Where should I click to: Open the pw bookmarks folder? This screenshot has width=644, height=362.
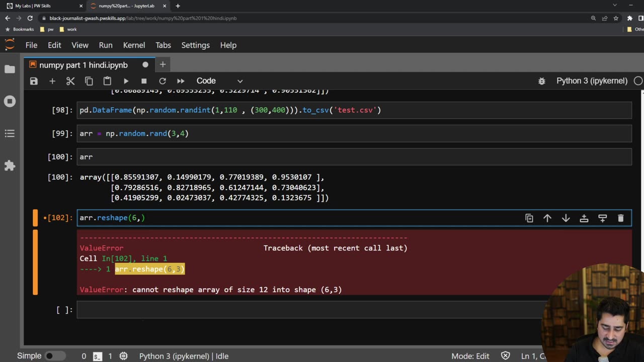pos(47,29)
